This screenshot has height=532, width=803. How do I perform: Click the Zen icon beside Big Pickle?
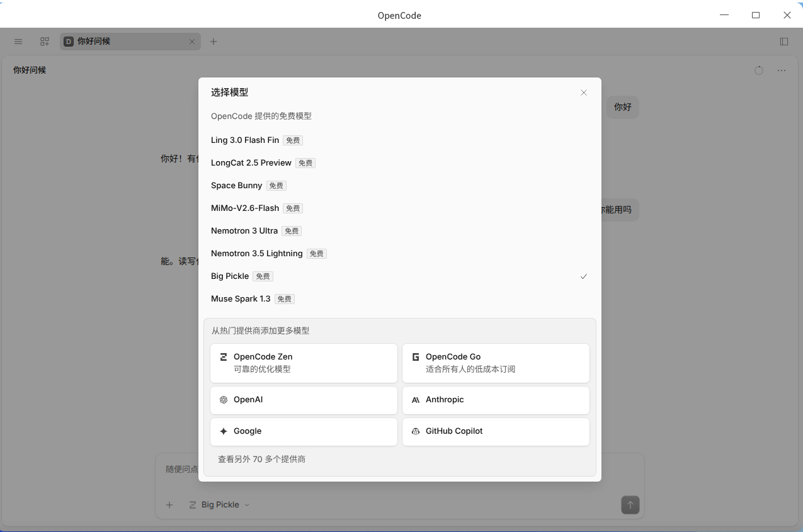coord(193,505)
